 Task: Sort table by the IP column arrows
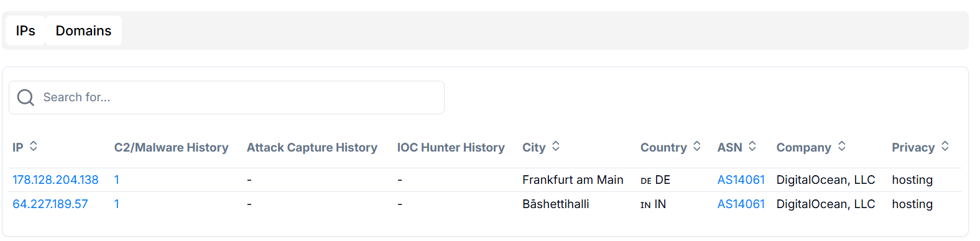pyautogui.click(x=34, y=146)
